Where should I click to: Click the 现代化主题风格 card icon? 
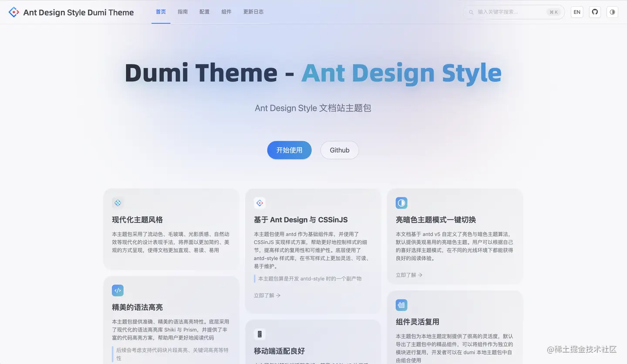click(118, 203)
